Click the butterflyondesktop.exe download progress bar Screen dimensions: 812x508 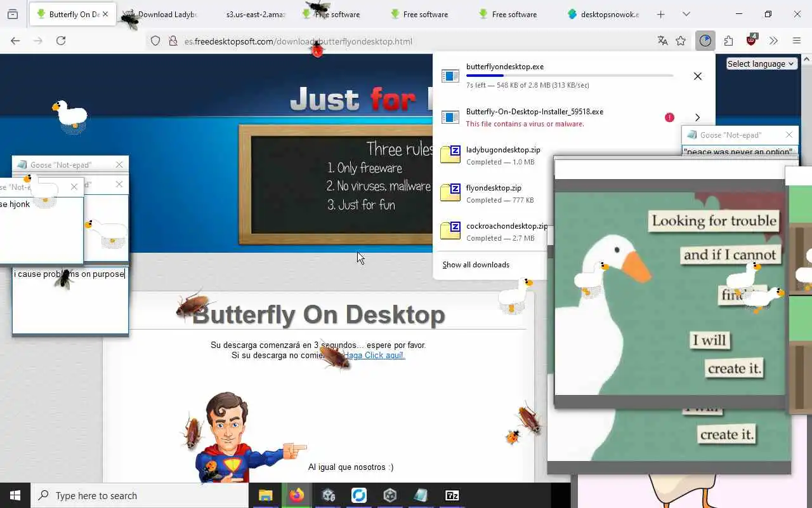point(570,76)
